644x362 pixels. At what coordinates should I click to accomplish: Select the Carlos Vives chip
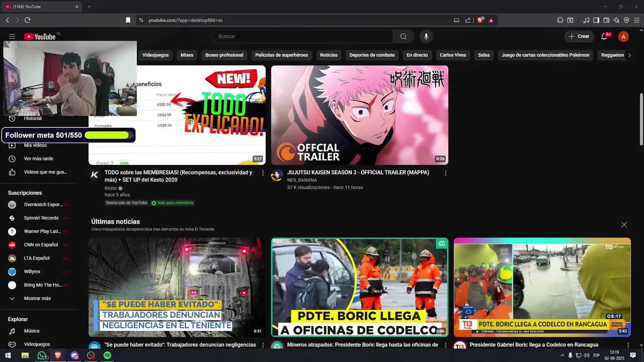tap(453, 55)
